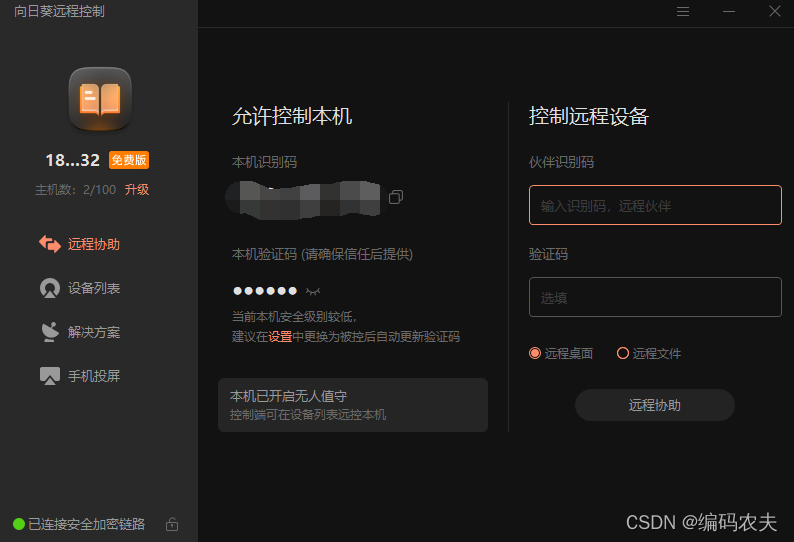Open the hamburger menu in title bar

[683, 12]
